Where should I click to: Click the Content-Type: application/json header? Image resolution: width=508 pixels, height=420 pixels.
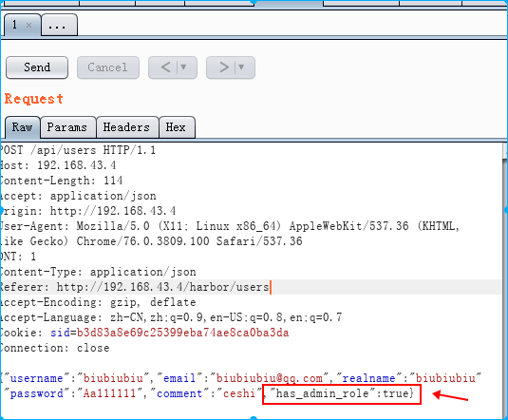pyautogui.click(x=98, y=272)
